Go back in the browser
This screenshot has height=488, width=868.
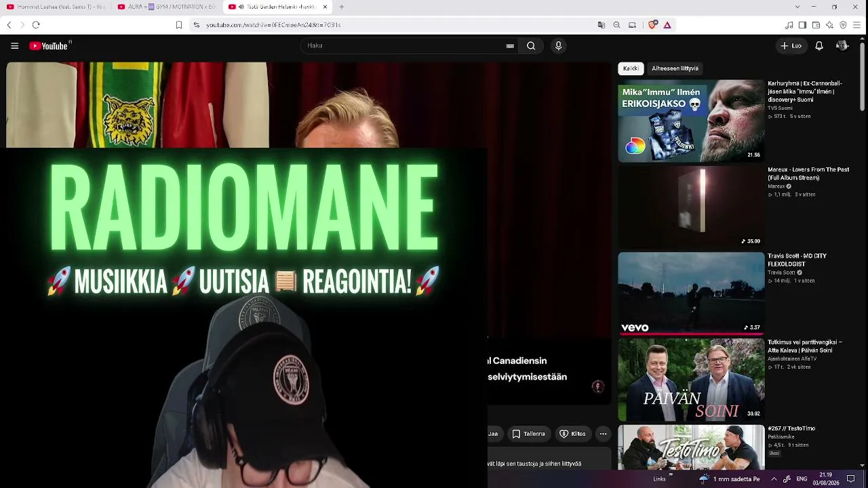pos(9,25)
